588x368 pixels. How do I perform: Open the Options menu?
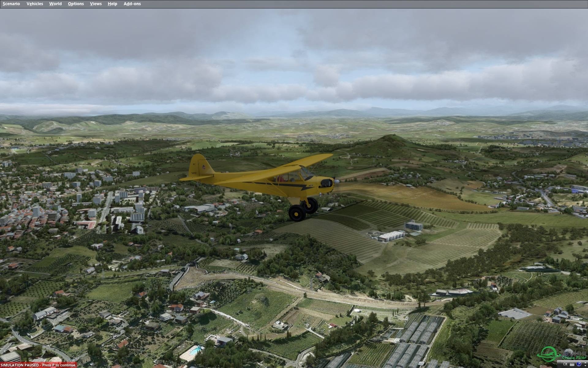point(76,4)
